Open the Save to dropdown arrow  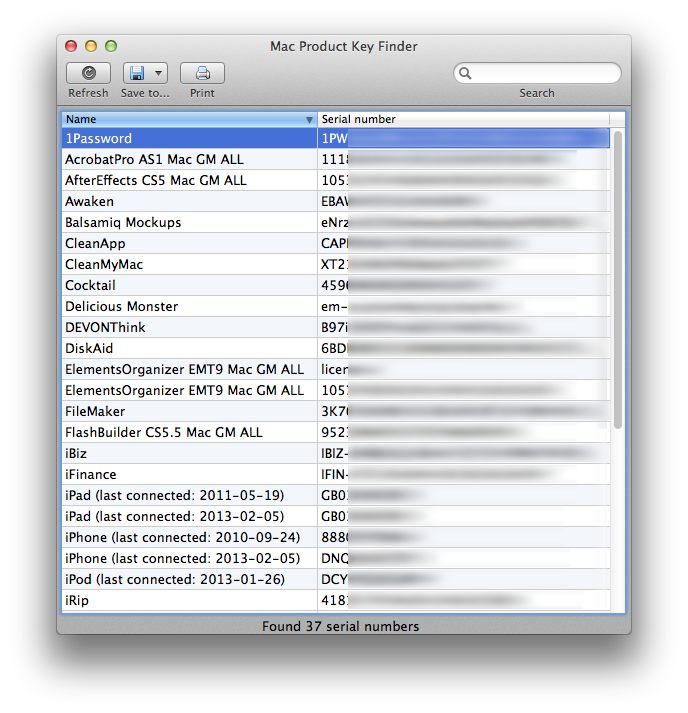[x=158, y=73]
